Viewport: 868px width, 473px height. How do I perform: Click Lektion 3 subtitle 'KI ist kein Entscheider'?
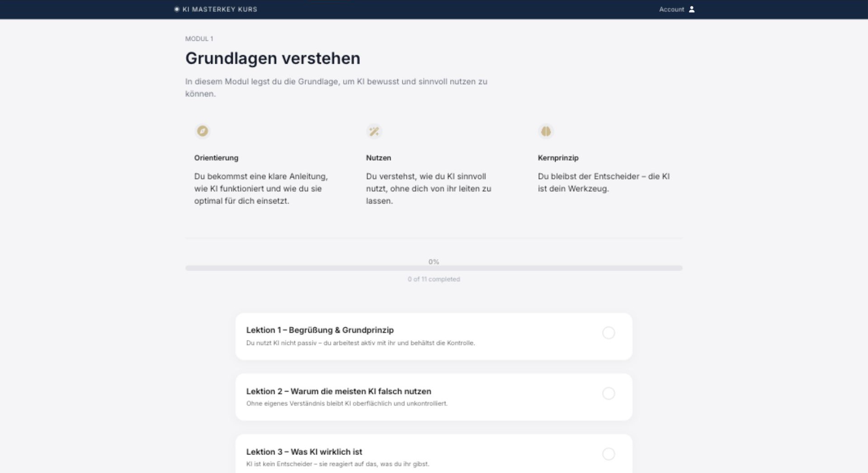coord(338,464)
